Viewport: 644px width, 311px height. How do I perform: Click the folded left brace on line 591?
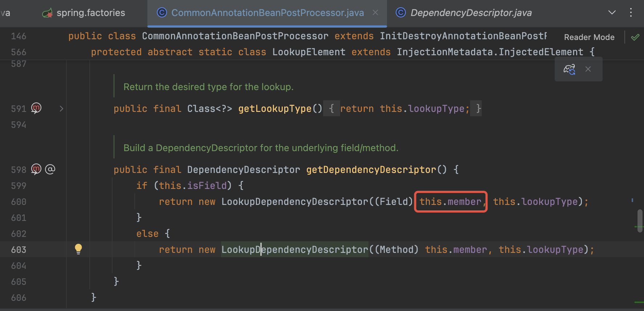click(x=331, y=109)
